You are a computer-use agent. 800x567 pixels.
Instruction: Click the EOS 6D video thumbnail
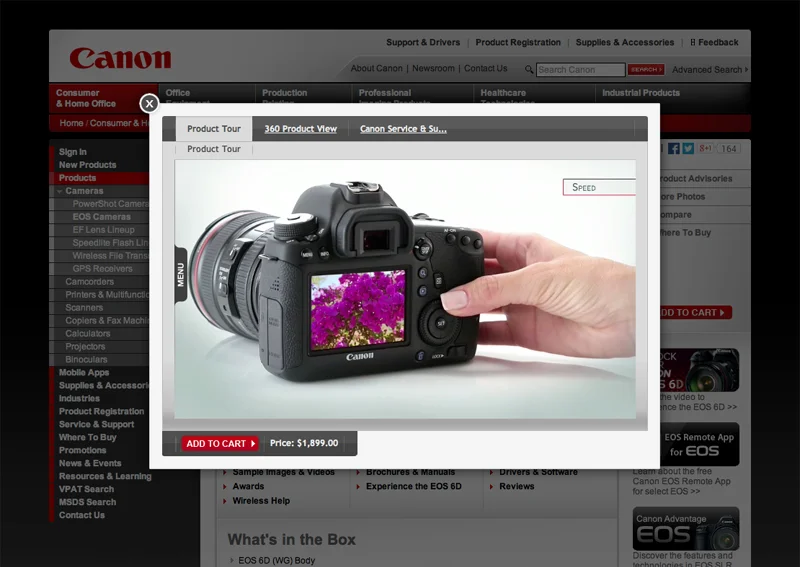pyautogui.click(x=699, y=370)
